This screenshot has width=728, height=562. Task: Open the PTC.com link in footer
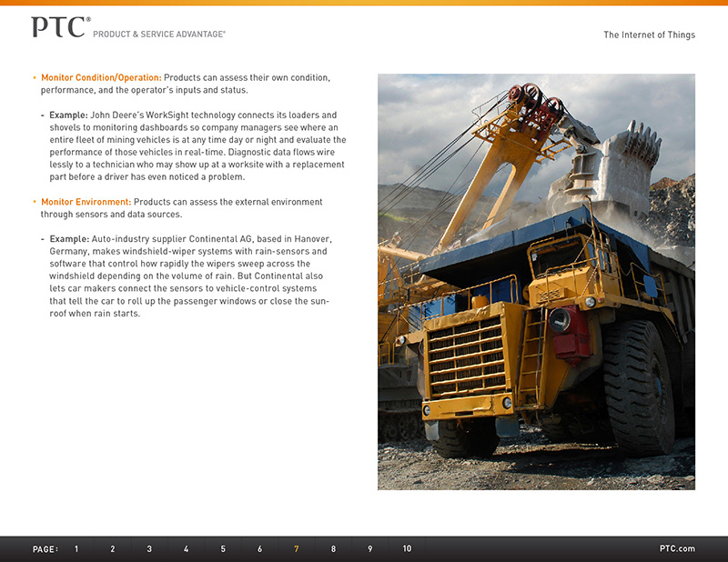pyautogui.click(x=677, y=549)
